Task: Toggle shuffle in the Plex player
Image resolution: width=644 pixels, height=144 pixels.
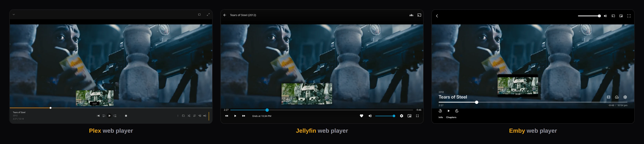Action: coord(189,116)
